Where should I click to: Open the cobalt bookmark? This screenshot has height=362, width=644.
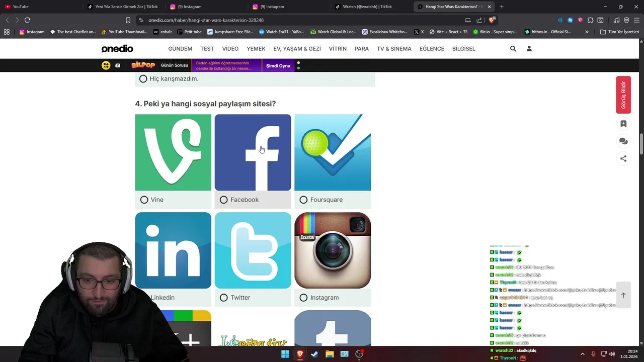(163, 32)
